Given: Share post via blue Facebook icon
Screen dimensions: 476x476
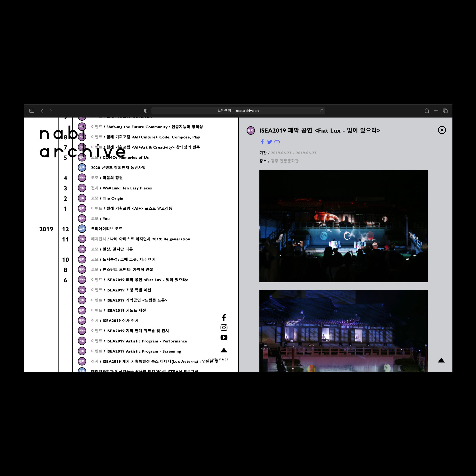Looking at the screenshot, I should [x=262, y=142].
